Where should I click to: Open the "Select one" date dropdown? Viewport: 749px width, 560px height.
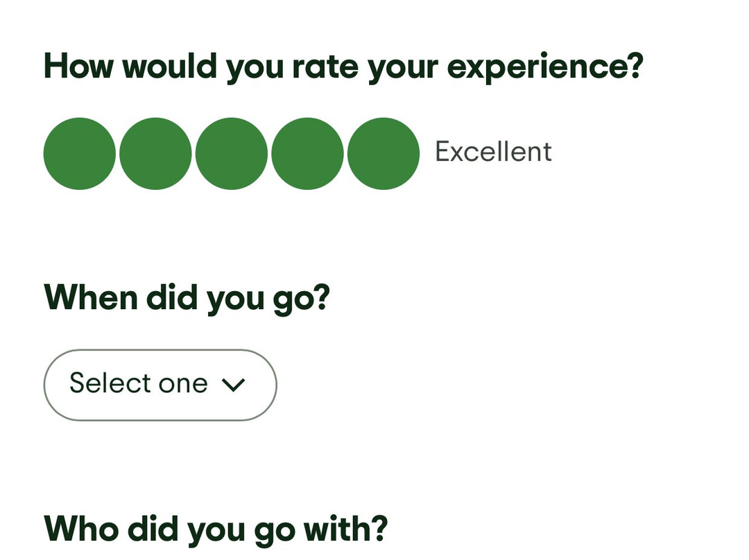tap(160, 385)
